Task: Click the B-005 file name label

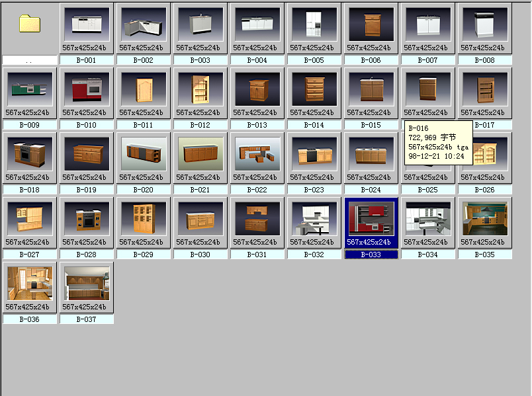Action: pos(314,60)
